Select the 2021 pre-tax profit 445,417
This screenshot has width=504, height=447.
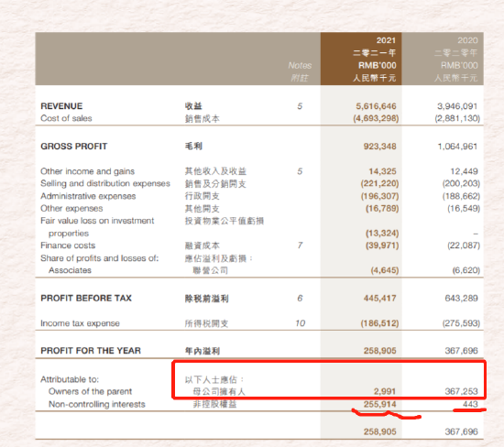(379, 299)
